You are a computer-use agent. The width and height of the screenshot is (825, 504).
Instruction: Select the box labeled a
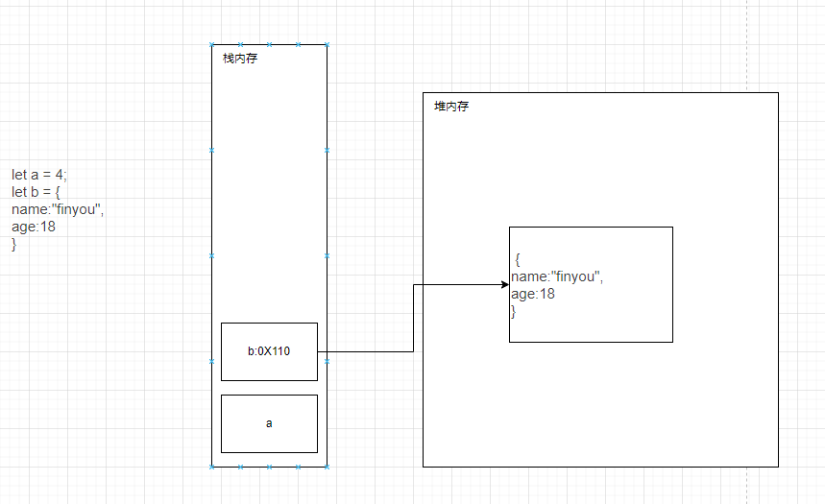(269, 423)
